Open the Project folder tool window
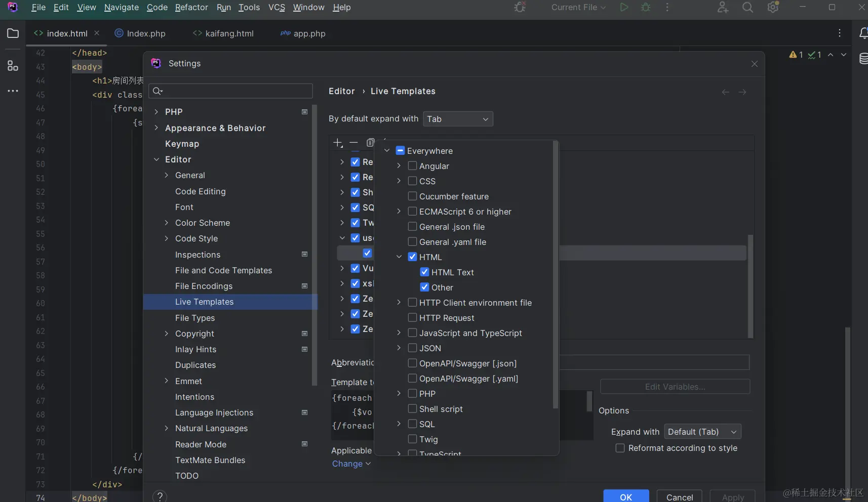This screenshot has width=868, height=502. (13, 33)
